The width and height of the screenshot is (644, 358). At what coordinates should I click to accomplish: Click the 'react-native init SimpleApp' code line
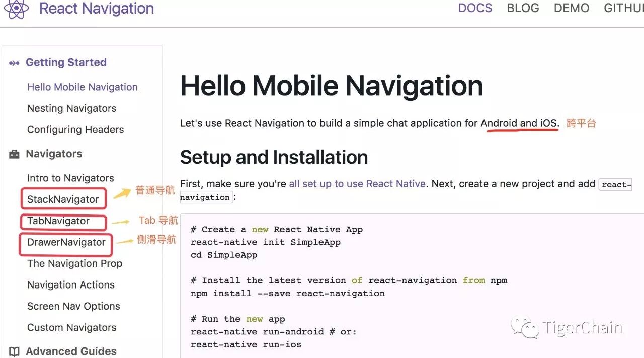click(x=266, y=242)
